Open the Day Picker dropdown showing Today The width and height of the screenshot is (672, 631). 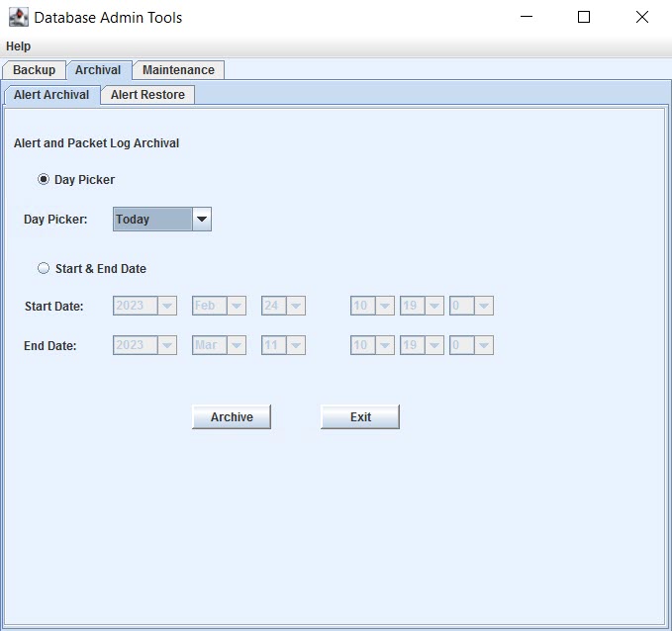pos(162,220)
